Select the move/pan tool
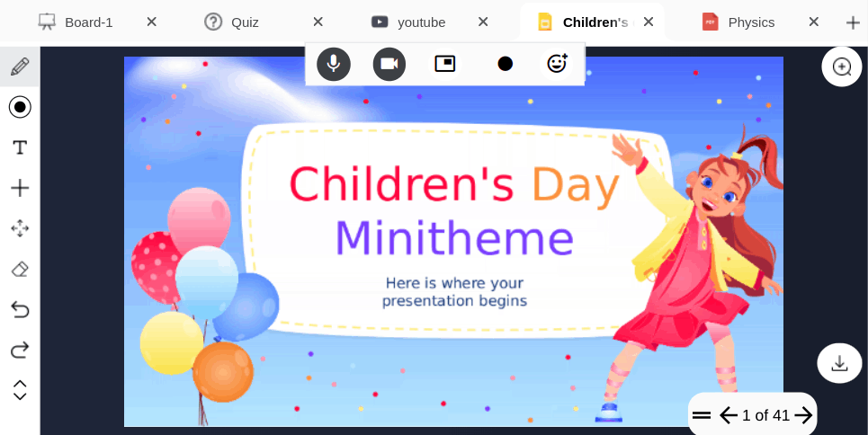868x435 pixels. click(x=20, y=228)
